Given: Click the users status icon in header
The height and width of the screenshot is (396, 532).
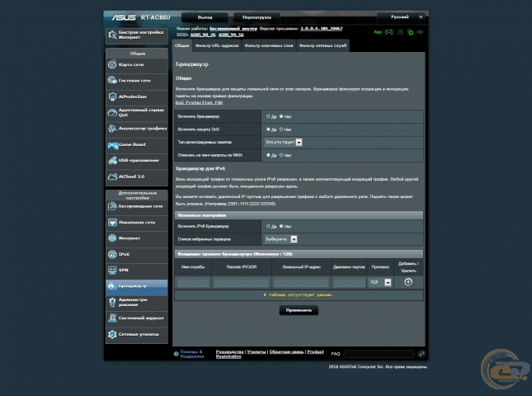Looking at the screenshot, I should tap(400, 32).
